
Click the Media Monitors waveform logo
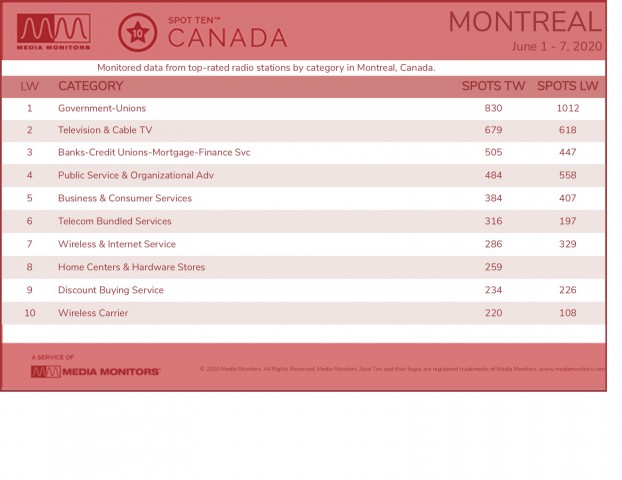pos(54,32)
